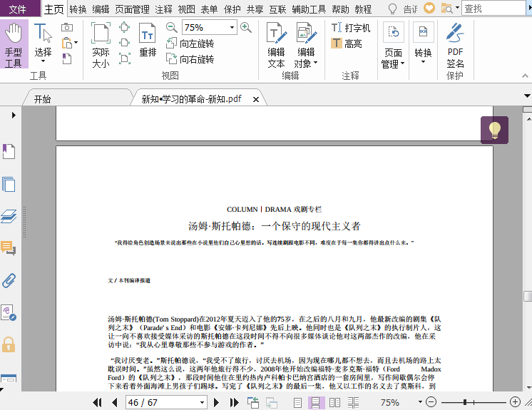This screenshot has width=532, height=410.
Task: Click the fit visible icon in the view group
Action: pos(125,58)
